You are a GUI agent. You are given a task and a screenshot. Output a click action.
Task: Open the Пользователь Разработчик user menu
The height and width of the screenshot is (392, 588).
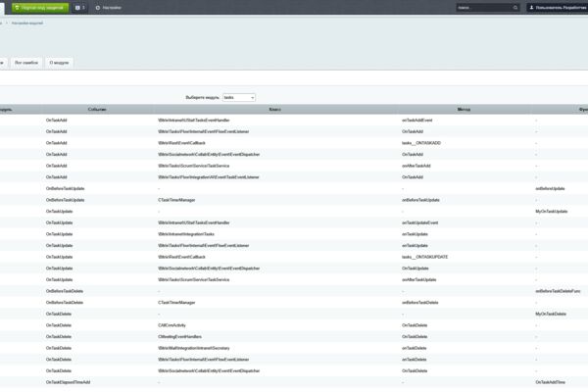pos(558,8)
